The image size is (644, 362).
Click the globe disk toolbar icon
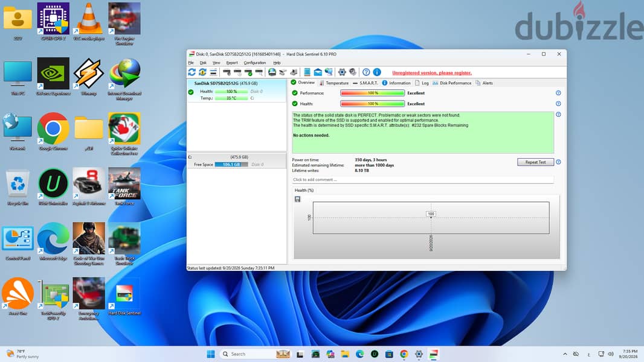272,72
